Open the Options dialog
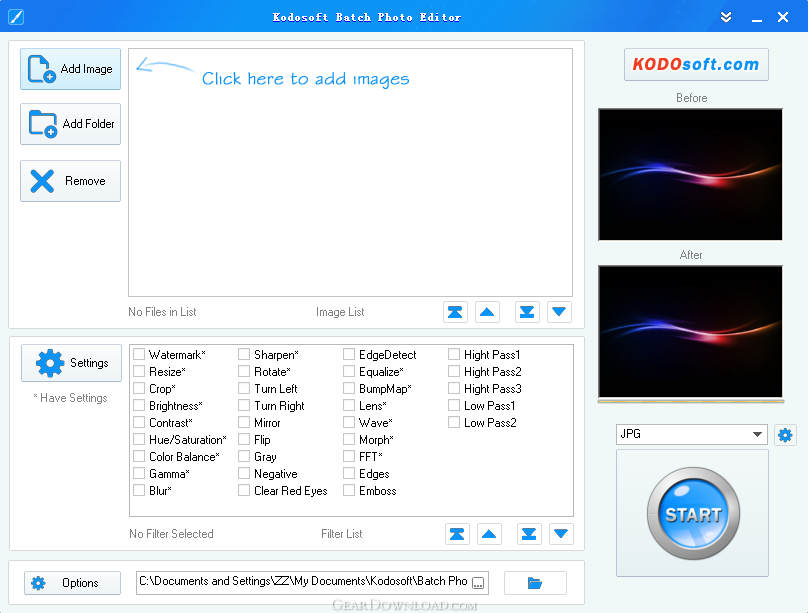The height and width of the screenshot is (613, 808). (73, 583)
